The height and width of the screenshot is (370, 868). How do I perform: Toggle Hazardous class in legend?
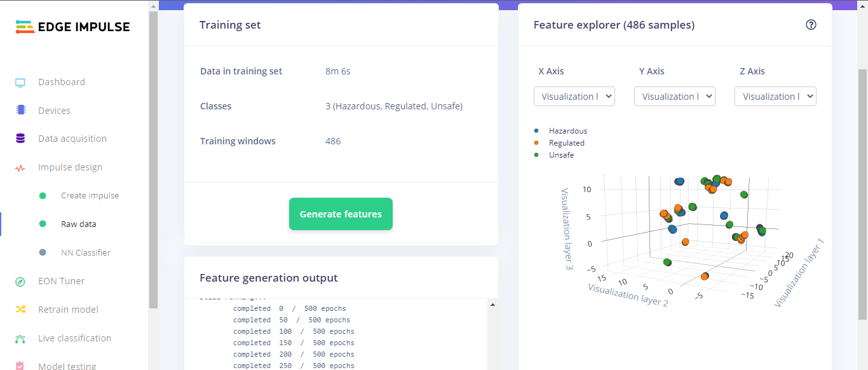click(567, 131)
